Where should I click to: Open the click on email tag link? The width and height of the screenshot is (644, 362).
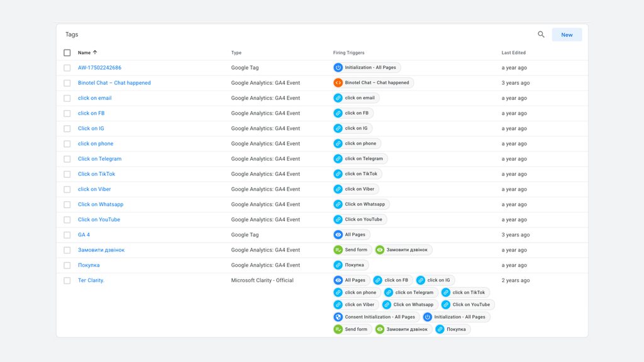coord(94,98)
